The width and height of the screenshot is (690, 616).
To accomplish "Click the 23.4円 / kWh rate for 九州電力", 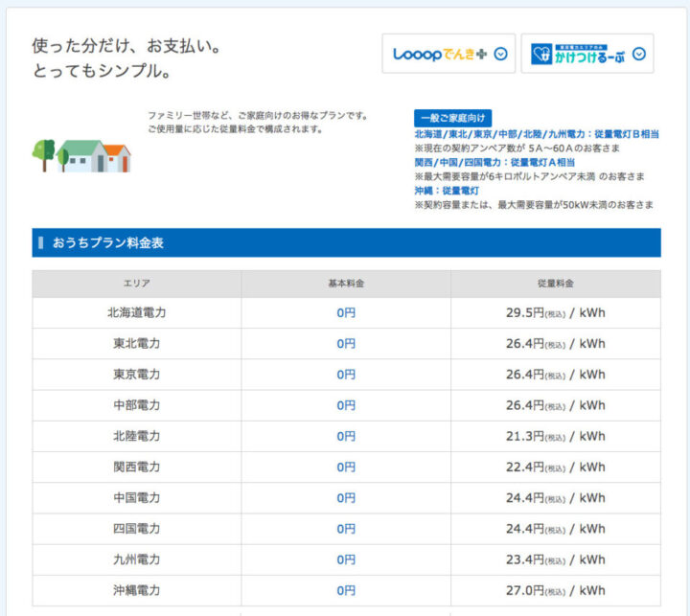I will [x=556, y=559].
